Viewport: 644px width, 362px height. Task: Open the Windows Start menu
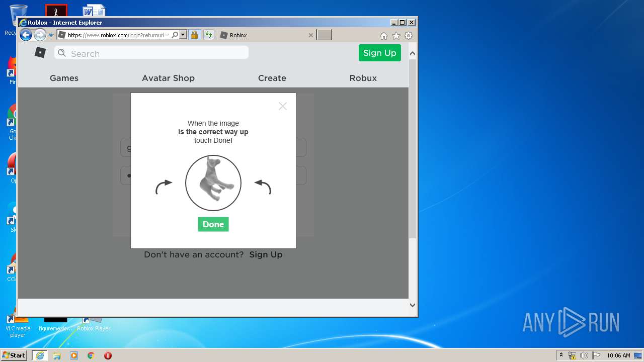[14, 355]
